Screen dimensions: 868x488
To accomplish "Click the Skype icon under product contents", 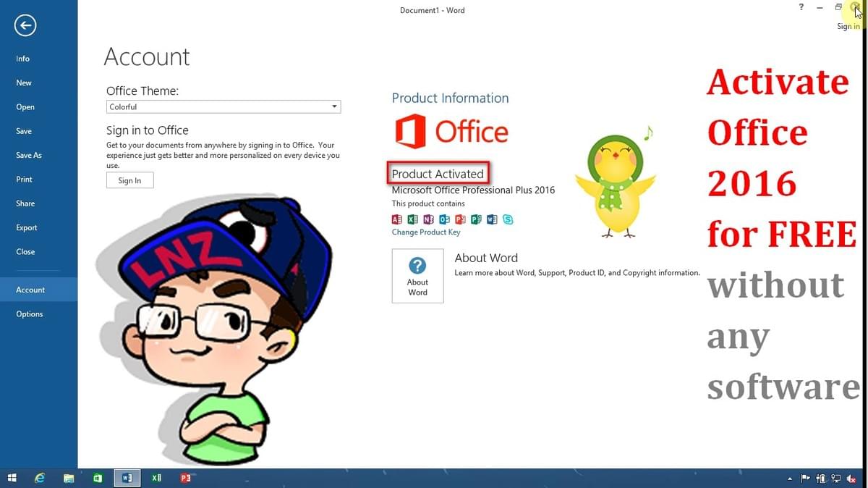I will (x=508, y=219).
